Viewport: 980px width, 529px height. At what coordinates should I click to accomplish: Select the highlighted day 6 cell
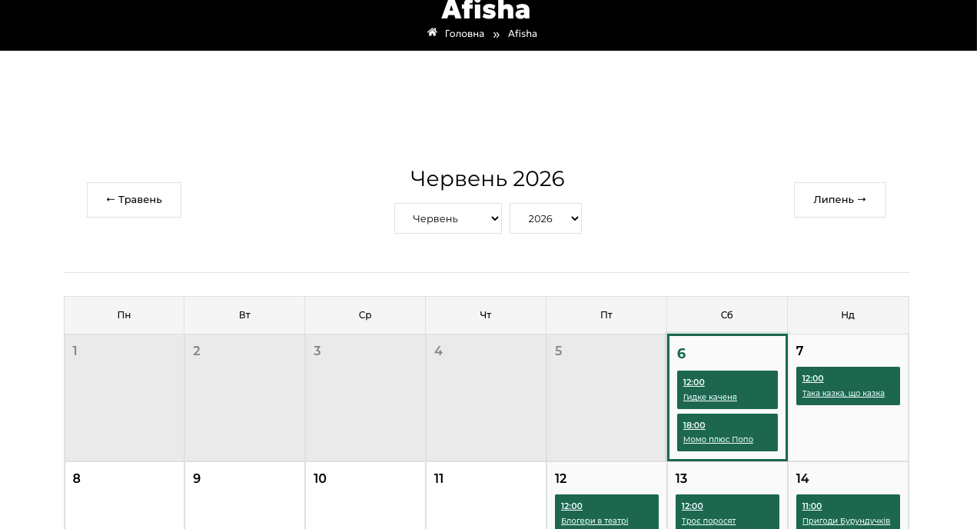point(727,398)
